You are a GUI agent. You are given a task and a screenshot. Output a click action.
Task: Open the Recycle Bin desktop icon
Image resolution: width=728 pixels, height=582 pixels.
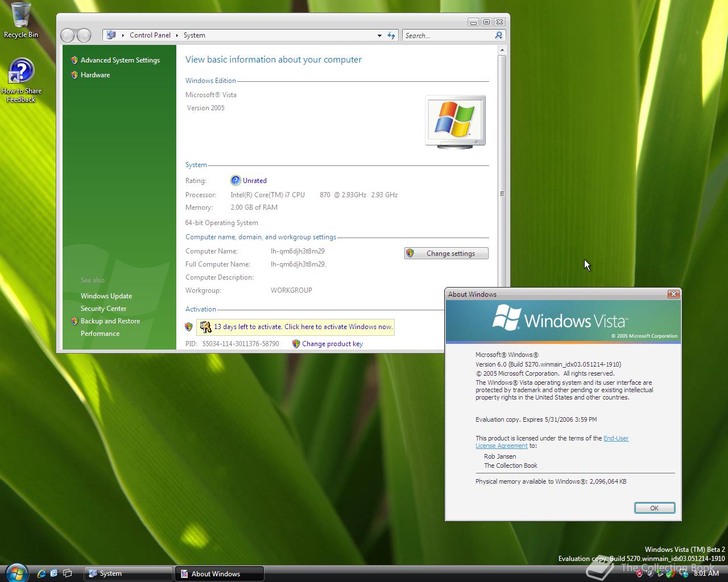tap(21, 20)
